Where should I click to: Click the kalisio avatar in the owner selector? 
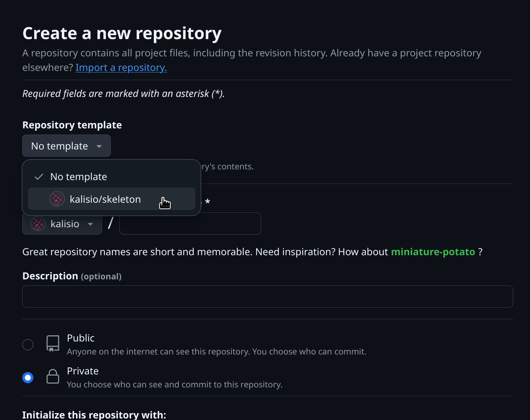[x=38, y=223]
